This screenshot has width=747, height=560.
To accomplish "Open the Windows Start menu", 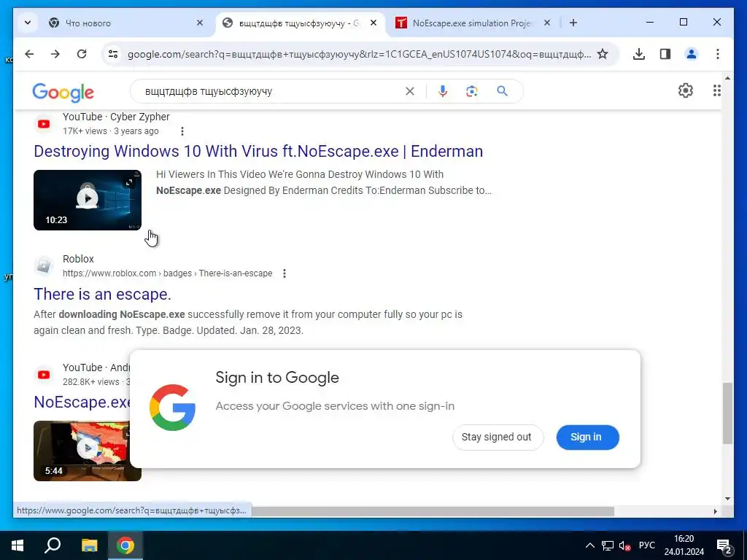I will [x=18, y=545].
